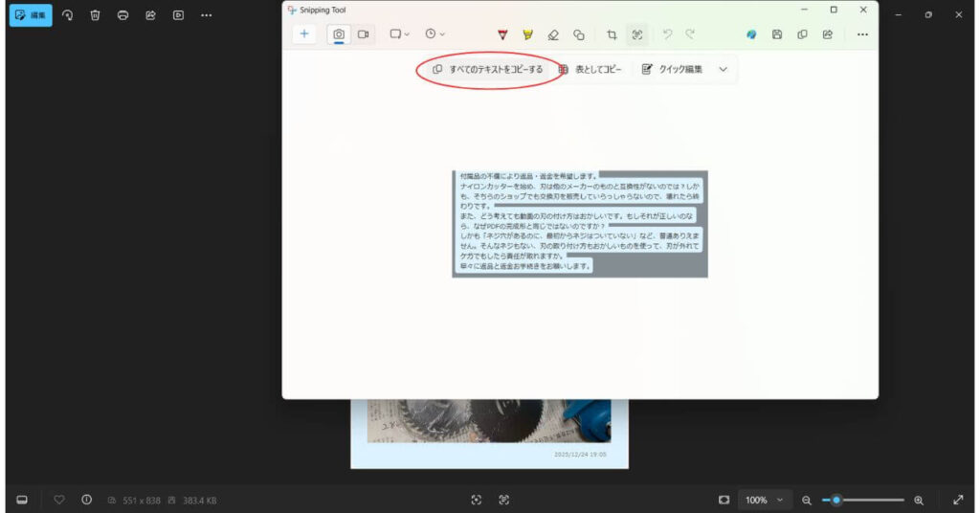The width and height of the screenshot is (980, 513).
Task: Zoom in with plus magnifier
Action: click(918, 500)
